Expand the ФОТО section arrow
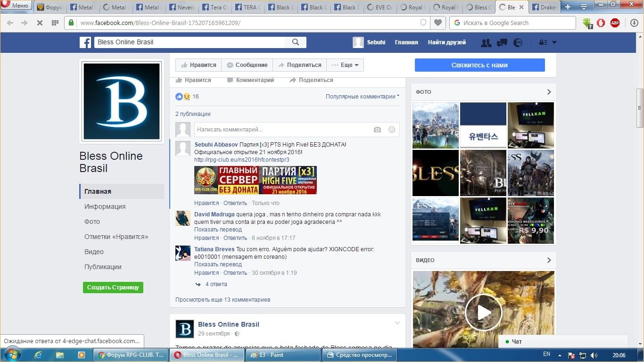Viewport: 644px width, 362px height. click(x=549, y=92)
